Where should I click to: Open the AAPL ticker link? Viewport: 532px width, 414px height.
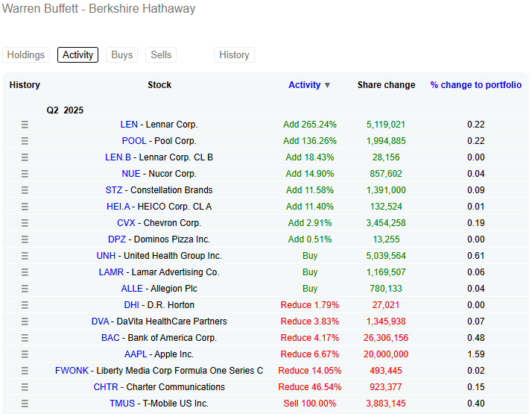[136, 354]
